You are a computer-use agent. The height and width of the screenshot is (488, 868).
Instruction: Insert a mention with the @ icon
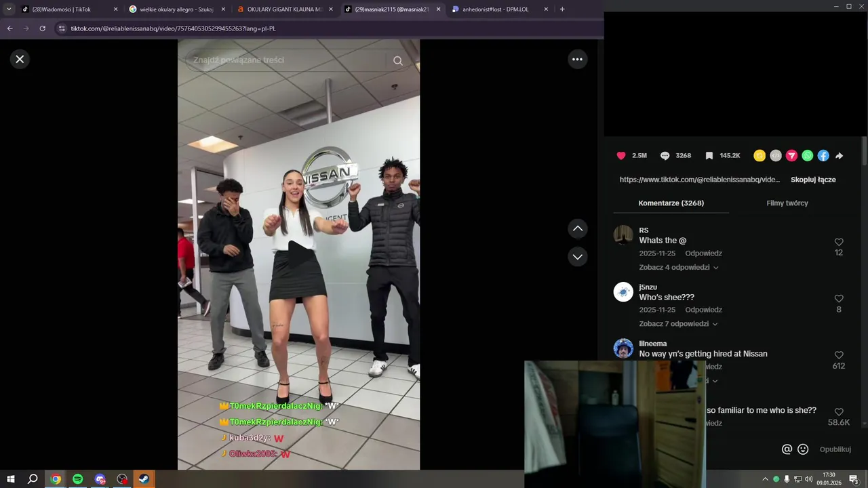(x=787, y=449)
